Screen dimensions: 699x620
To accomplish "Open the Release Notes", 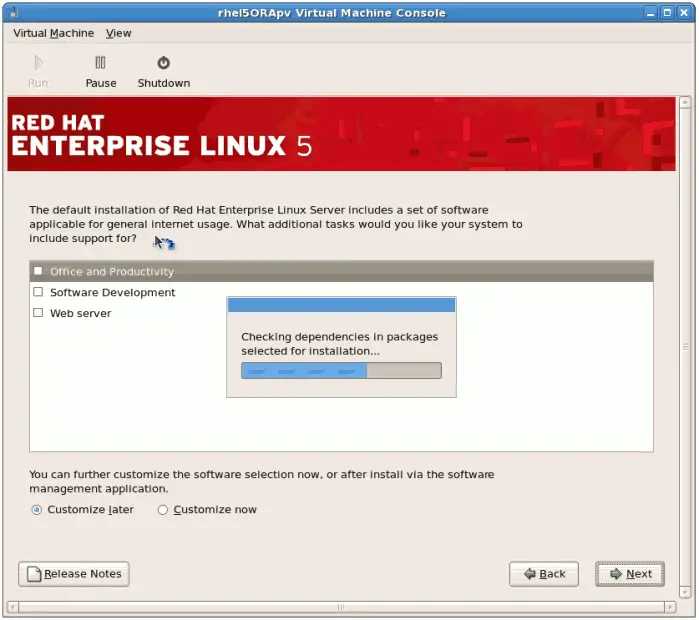I will (74, 574).
